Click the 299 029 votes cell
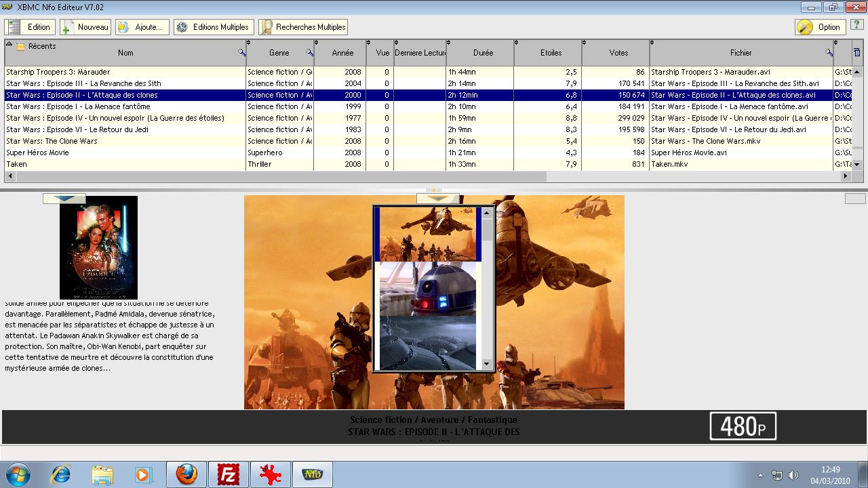This screenshot has height=488, width=868. click(616, 118)
